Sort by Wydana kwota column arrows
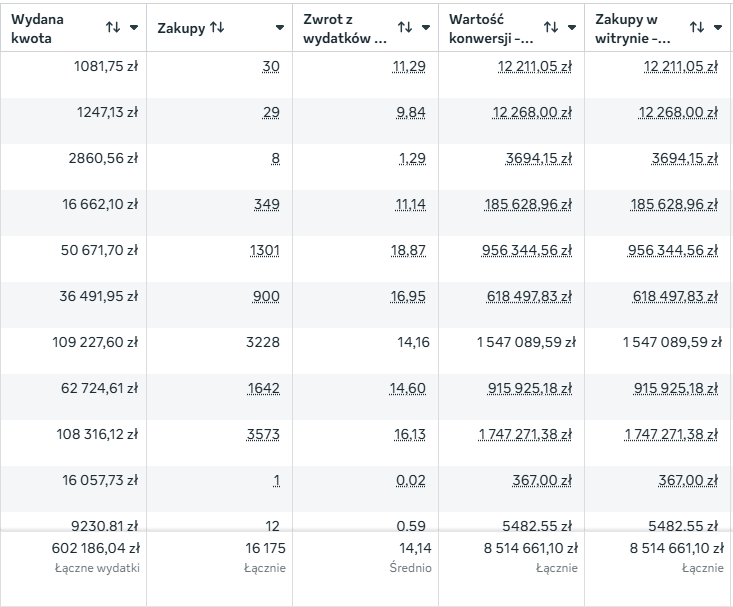This screenshot has height=607, width=733. coord(113,27)
